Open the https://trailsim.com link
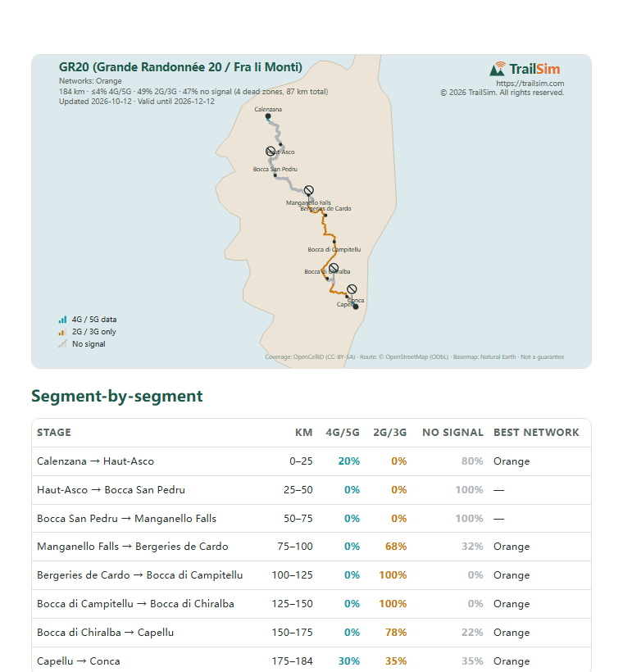 pyautogui.click(x=530, y=83)
